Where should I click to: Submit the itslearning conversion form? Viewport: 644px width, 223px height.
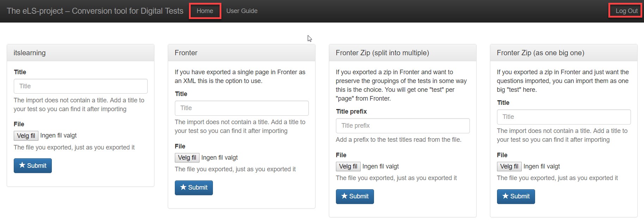(33, 166)
